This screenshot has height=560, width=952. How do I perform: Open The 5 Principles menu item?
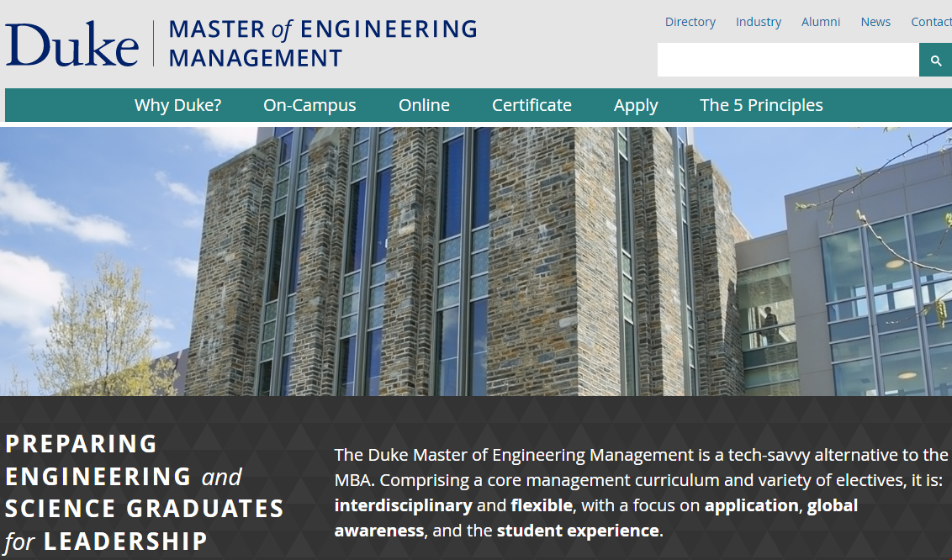761,105
